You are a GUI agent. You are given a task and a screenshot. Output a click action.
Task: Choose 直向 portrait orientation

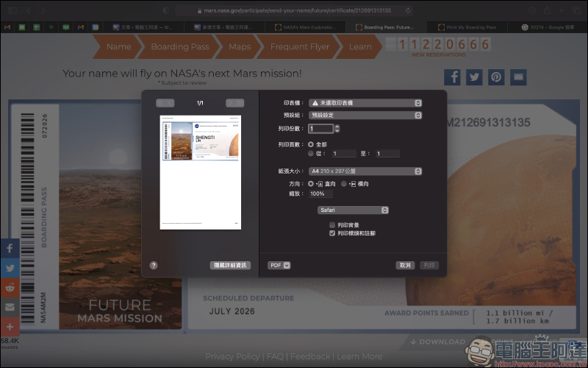pyautogui.click(x=311, y=183)
